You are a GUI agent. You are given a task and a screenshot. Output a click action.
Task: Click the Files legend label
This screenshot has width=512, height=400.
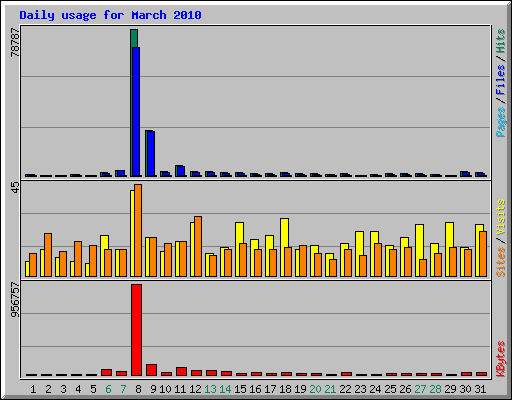pyautogui.click(x=501, y=79)
